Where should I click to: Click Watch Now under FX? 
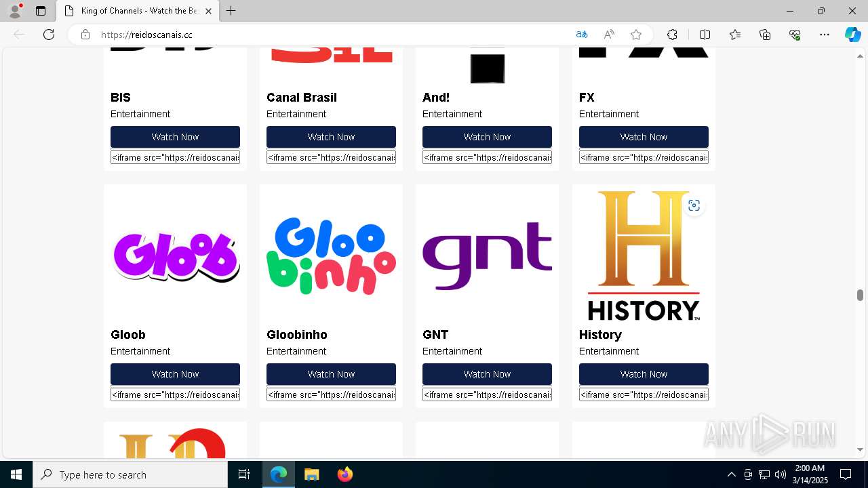[x=644, y=137]
